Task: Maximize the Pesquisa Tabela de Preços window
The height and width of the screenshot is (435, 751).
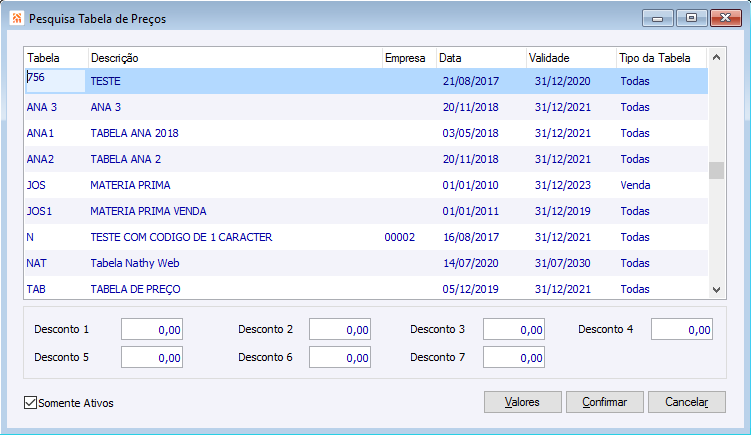Action: click(x=691, y=18)
